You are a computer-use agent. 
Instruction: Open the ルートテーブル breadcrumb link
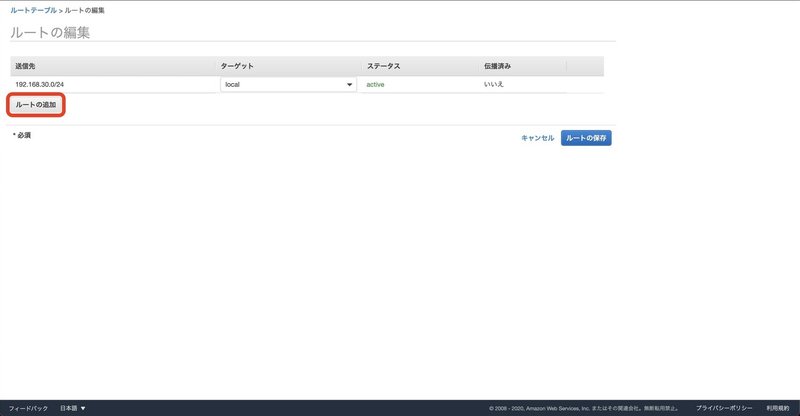(x=33, y=10)
